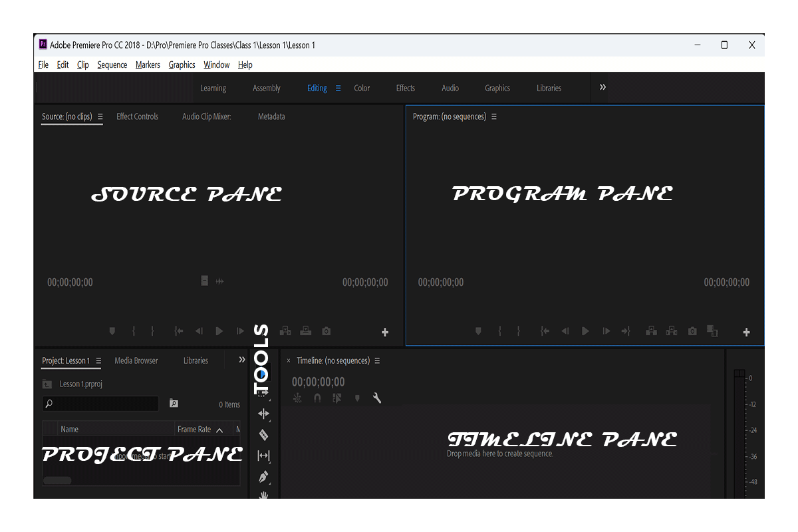Click Mark In in Source monitor

pos(134,331)
